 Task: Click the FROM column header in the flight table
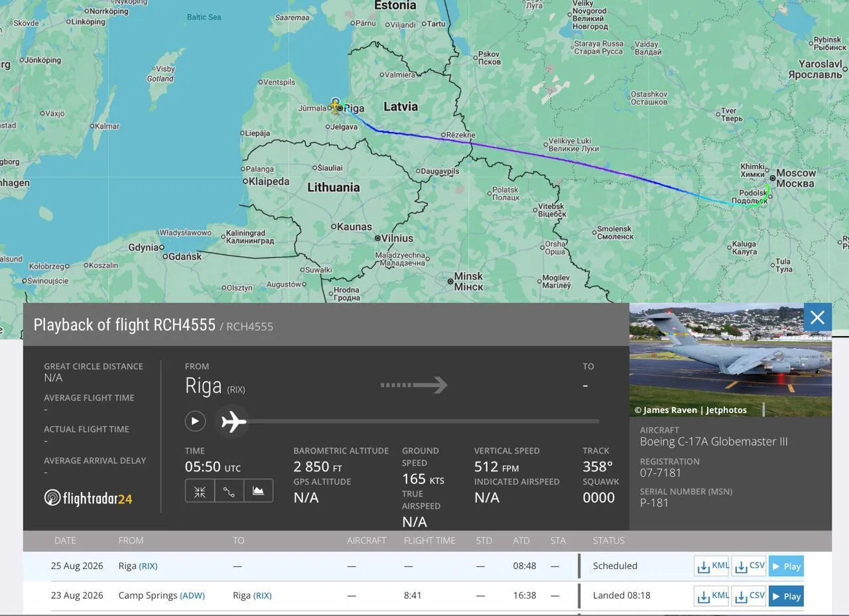pyautogui.click(x=131, y=540)
